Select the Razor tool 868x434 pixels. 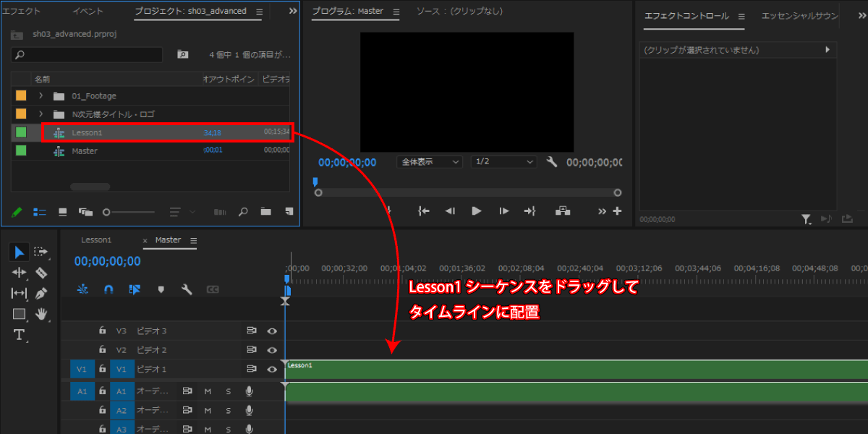pos(41,273)
